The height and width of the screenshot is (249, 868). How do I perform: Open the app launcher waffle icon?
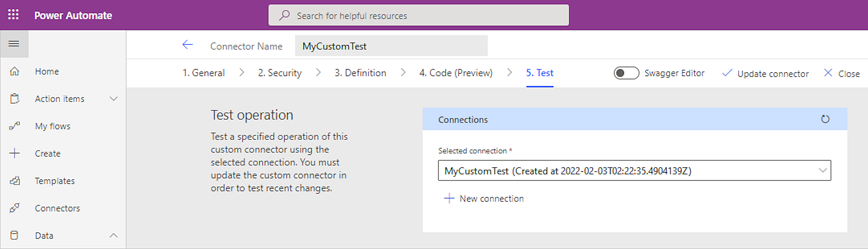[x=13, y=15]
